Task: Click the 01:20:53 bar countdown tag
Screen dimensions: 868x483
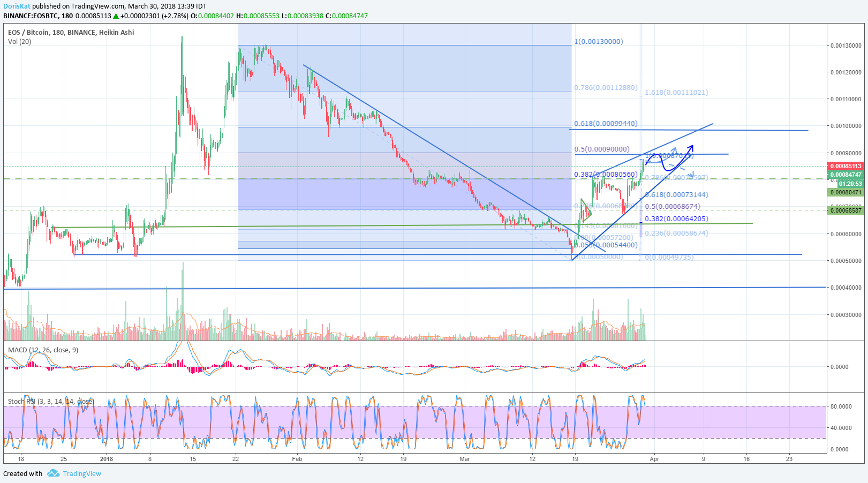Action: point(850,184)
